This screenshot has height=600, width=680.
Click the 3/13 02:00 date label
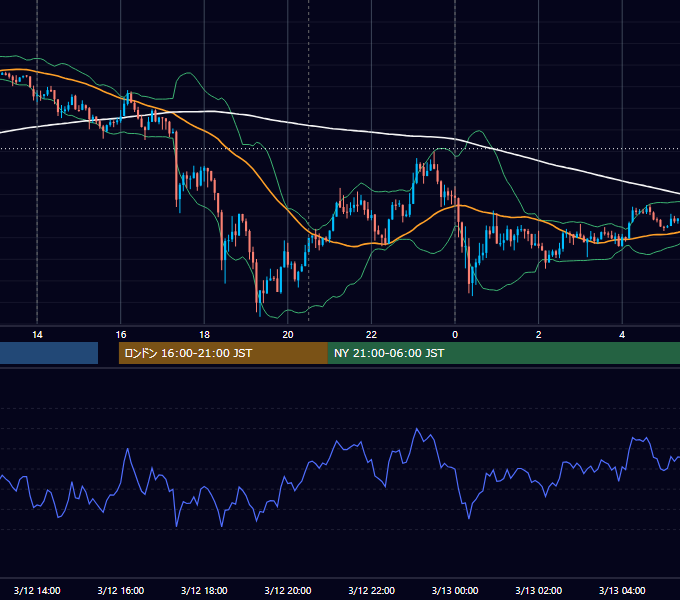coord(539,590)
